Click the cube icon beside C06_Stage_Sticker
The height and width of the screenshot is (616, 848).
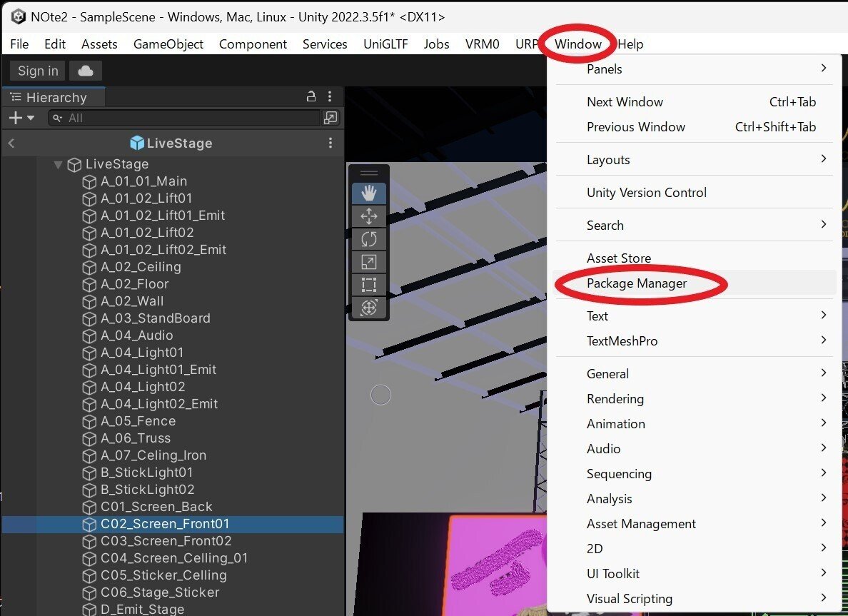[x=89, y=592]
